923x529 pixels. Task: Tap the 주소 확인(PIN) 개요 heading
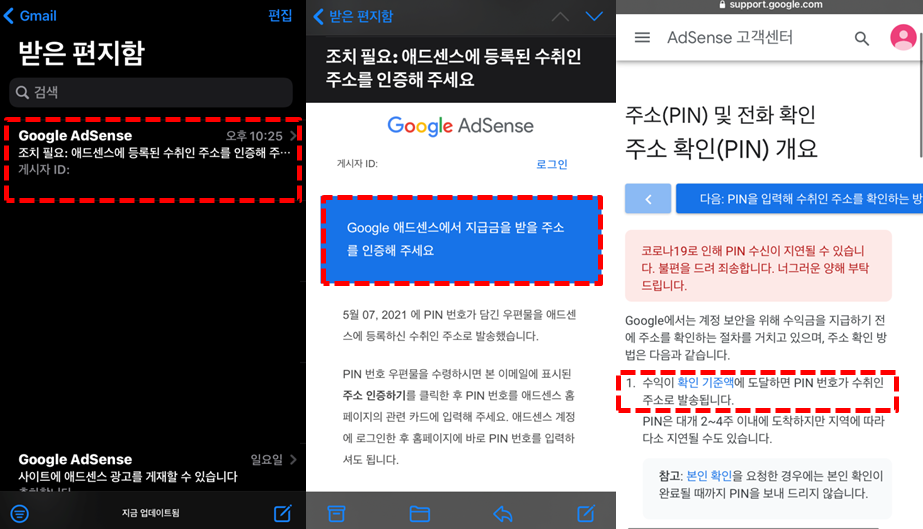coord(721,149)
